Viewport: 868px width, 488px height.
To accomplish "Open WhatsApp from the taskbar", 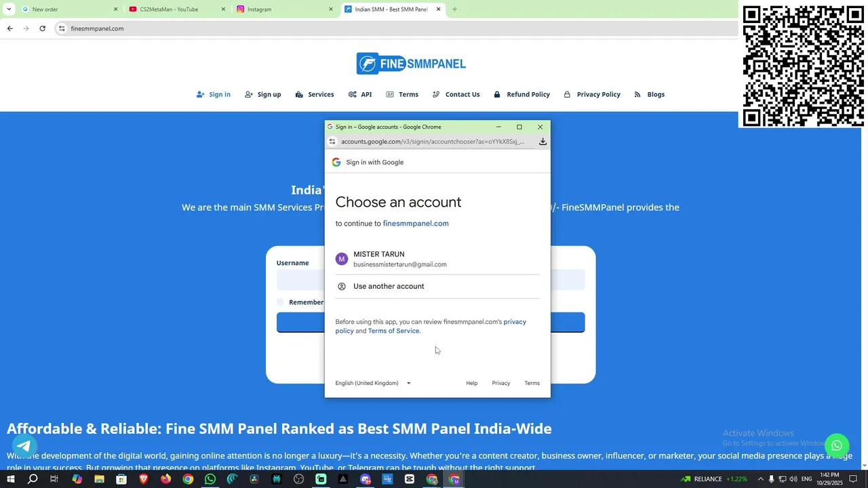I will 210,479.
